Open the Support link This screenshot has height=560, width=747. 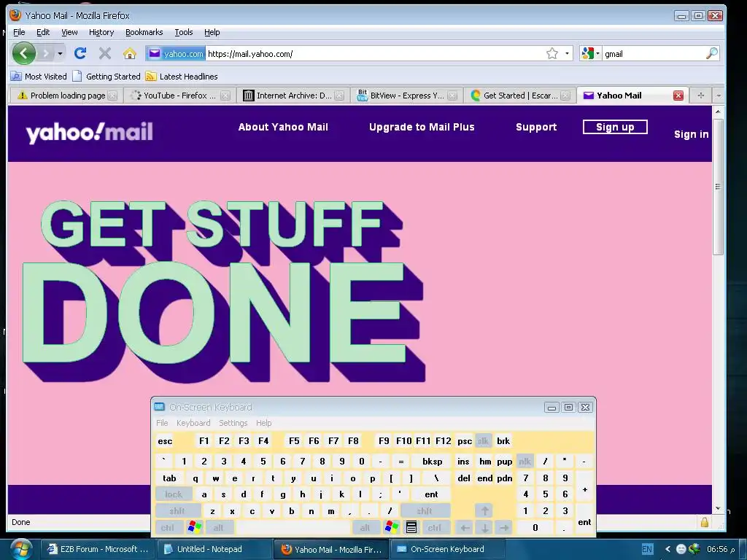pos(536,127)
